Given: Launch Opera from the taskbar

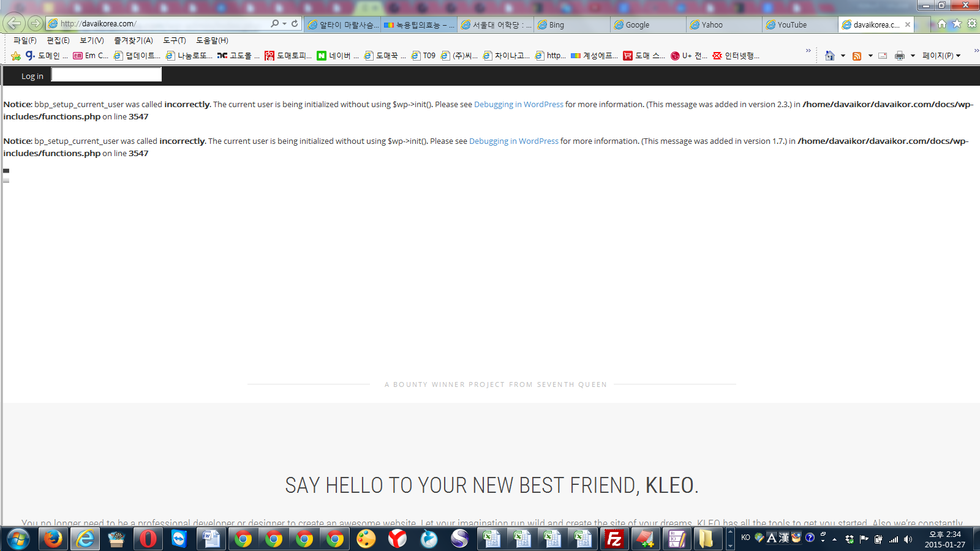Looking at the screenshot, I should coord(148,539).
